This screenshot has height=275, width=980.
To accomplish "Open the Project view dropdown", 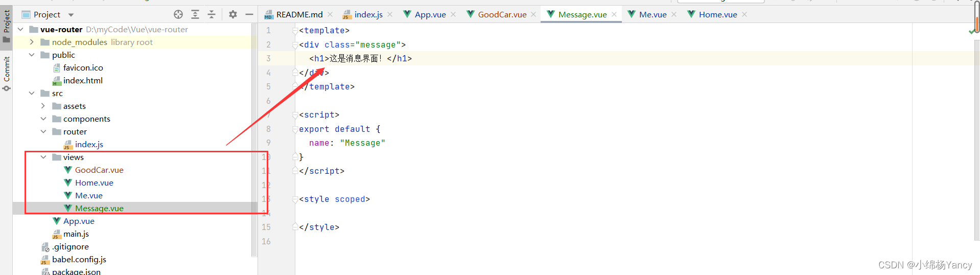I will click(71, 15).
